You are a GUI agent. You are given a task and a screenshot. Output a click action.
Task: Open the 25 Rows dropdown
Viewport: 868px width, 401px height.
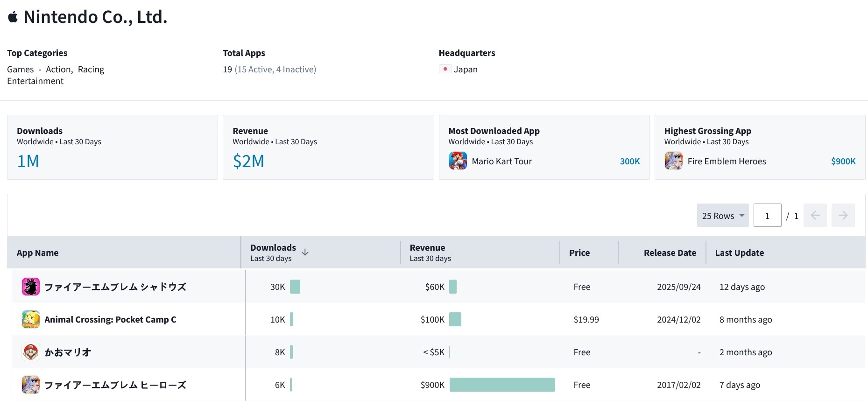click(722, 215)
